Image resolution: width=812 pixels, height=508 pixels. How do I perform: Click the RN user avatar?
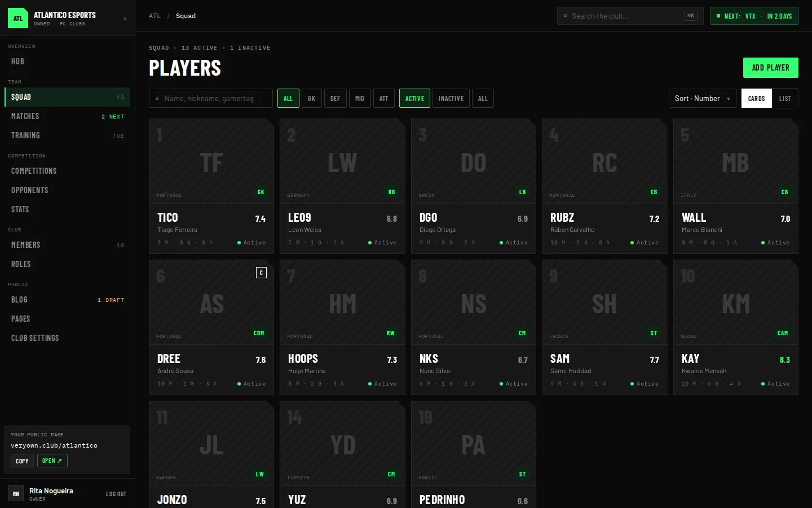click(x=16, y=494)
